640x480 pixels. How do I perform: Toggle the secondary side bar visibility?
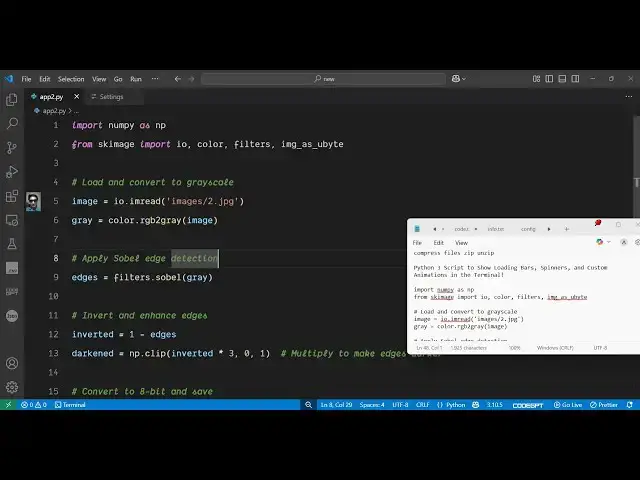click(575, 79)
